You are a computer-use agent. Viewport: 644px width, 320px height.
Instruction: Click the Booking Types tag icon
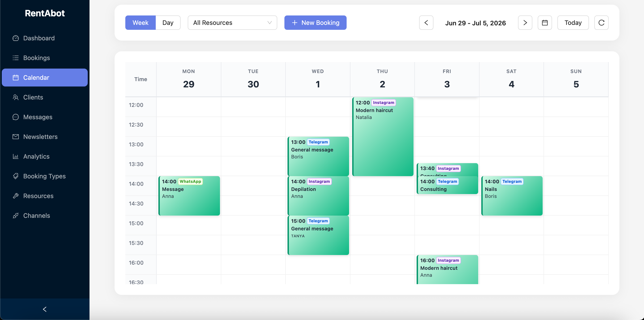pos(15,176)
